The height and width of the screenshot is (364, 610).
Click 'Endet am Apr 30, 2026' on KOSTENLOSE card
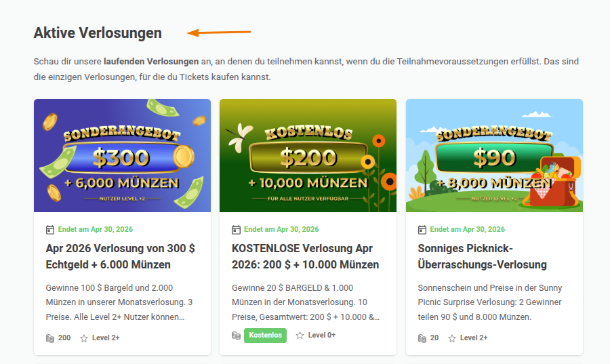pos(281,229)
